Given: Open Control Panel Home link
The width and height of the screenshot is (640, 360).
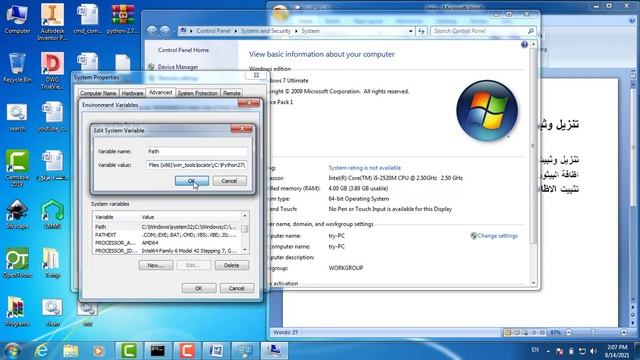Looking at the screenshot, I should tap(183, 50).
